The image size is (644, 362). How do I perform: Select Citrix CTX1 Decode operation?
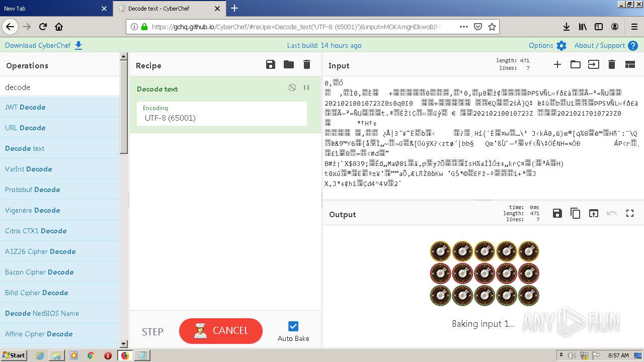(60, 231)
